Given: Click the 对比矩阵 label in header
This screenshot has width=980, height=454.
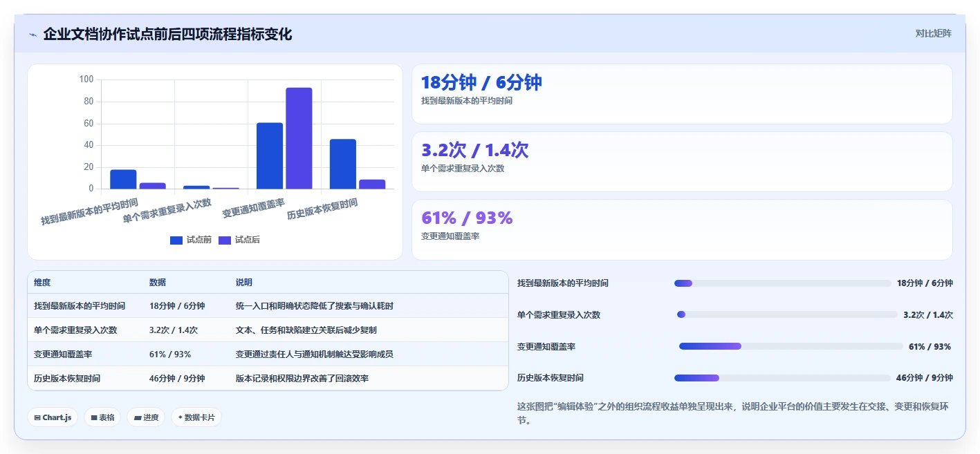Looking at the screenshot, I should click(x=933, y=33).
